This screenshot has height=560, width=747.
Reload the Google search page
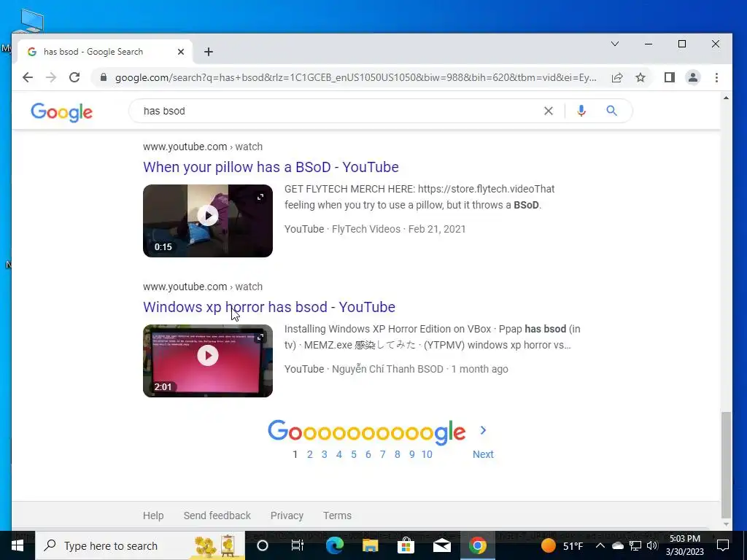coord(74,77)
